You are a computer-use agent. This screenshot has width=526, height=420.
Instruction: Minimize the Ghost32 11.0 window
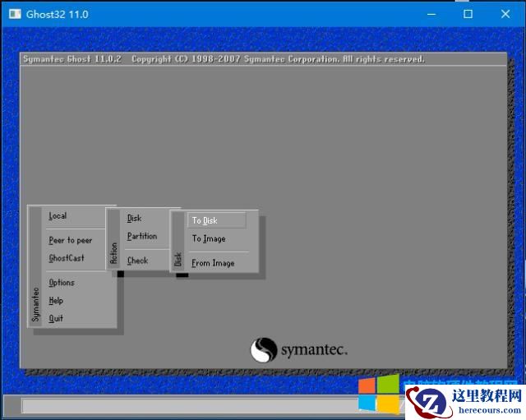coord(431,14)
